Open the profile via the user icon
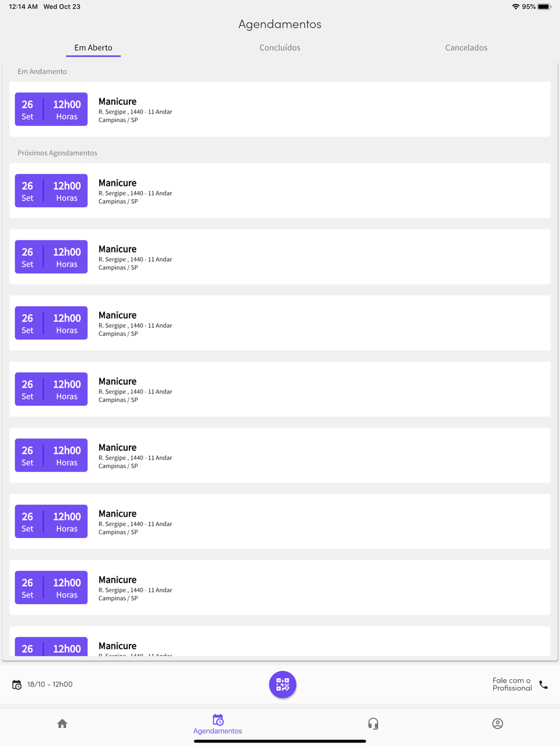Viewport: 560px width, 747px height. (497, 723)
